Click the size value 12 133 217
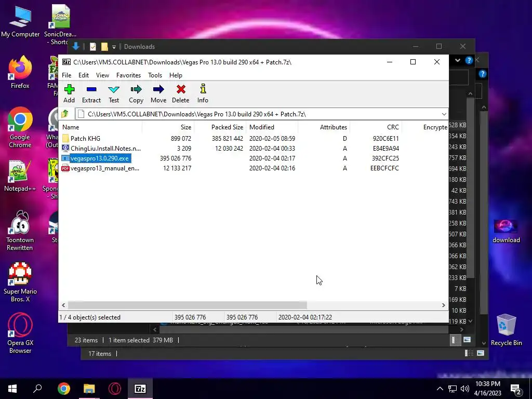This screenshot has width=532, height=399. (x=177, y=168)
